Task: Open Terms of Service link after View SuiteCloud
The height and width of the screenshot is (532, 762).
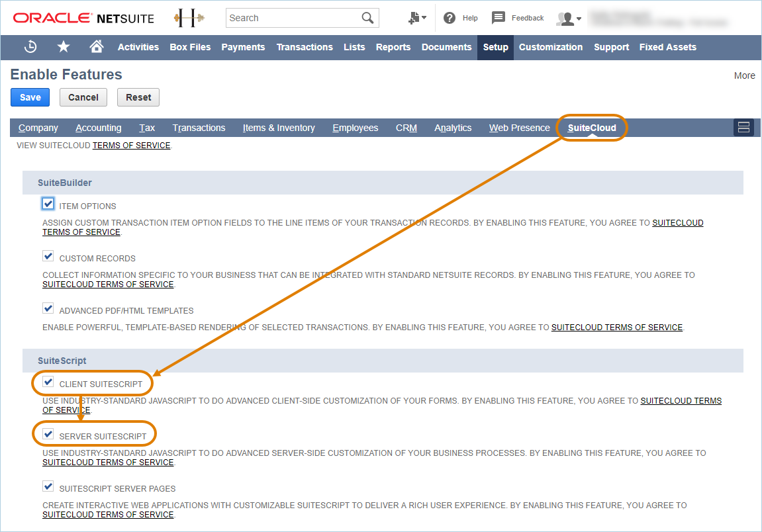Action: tap(131, 146)
